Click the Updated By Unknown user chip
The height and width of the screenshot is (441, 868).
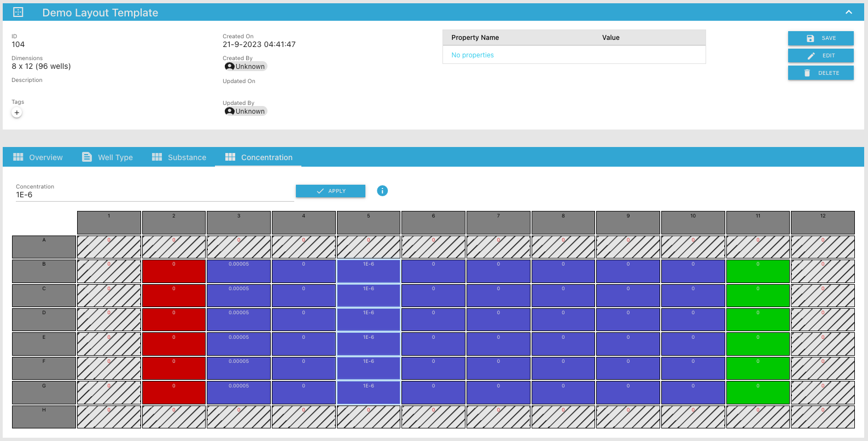[x=246, y=111]
